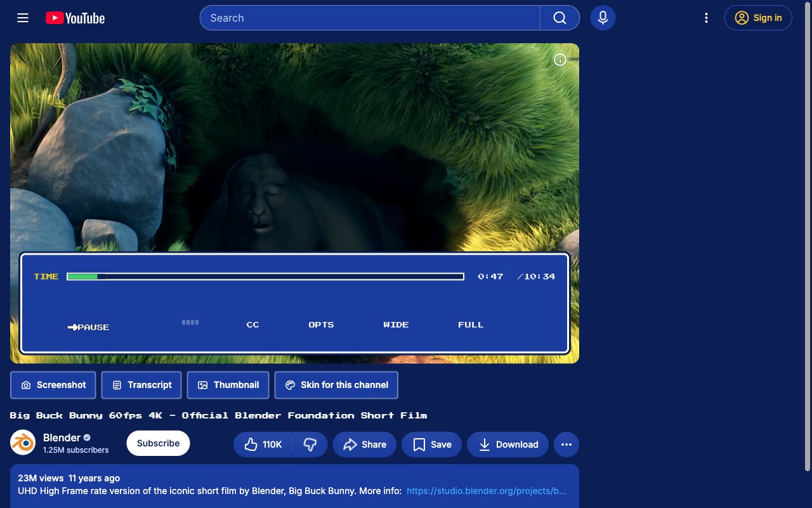Like the video with 110K likes

tap(263, 444)
